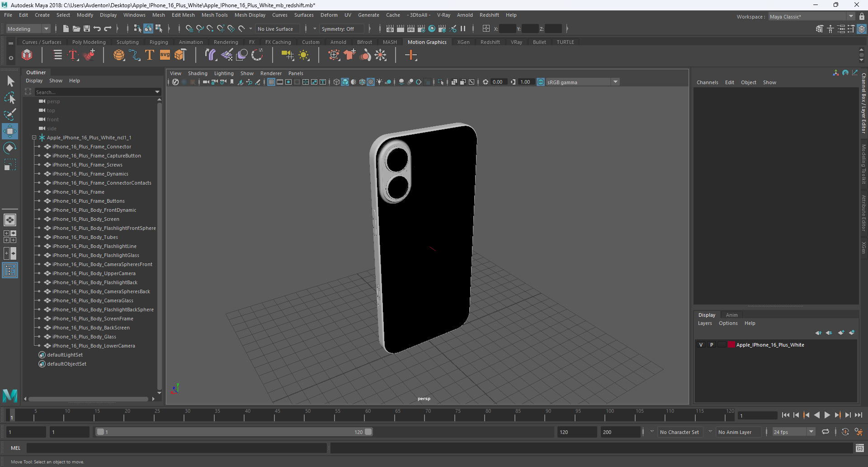This screenshot has height=467, width=868.
Task: Toggle the textured display viewport icon
Action: coord(371,82)
